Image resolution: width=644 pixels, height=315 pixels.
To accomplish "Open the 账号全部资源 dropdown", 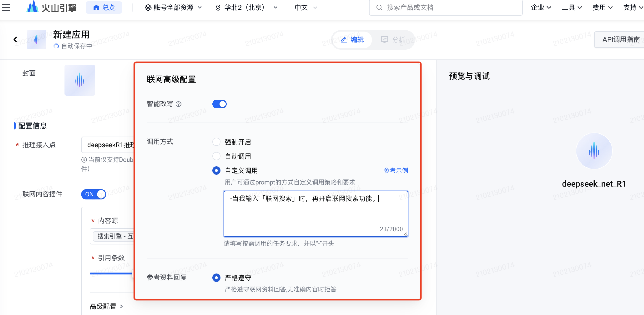I will coord(173,8).
